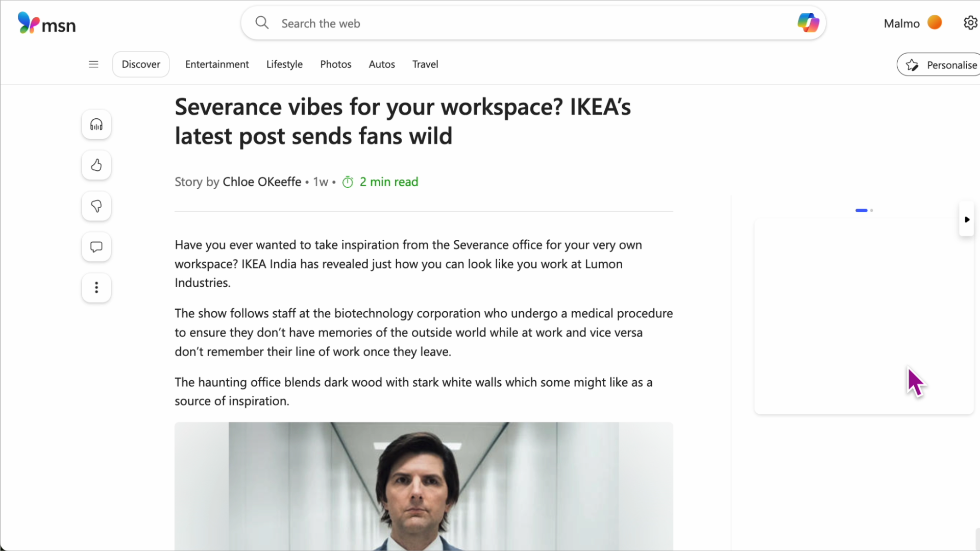
Task: Click the listen-to-article headphones icon
Action: point(96,124)
